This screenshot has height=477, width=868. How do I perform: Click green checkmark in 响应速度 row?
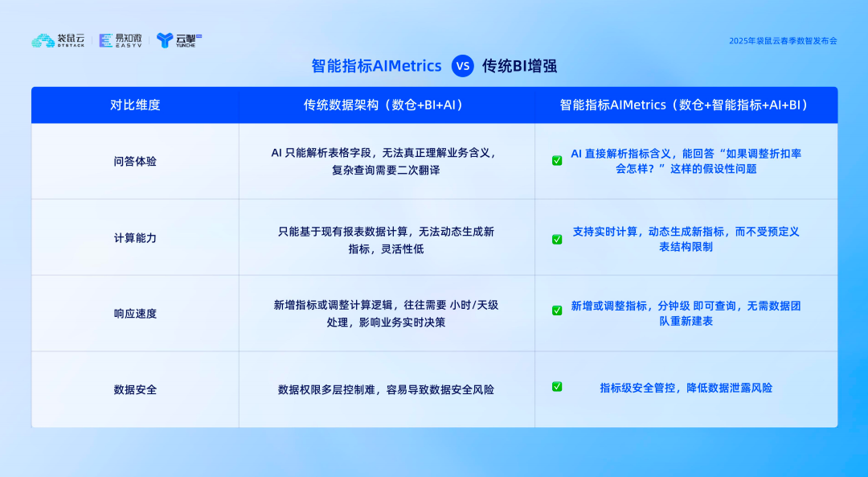(x=557, y=310)
